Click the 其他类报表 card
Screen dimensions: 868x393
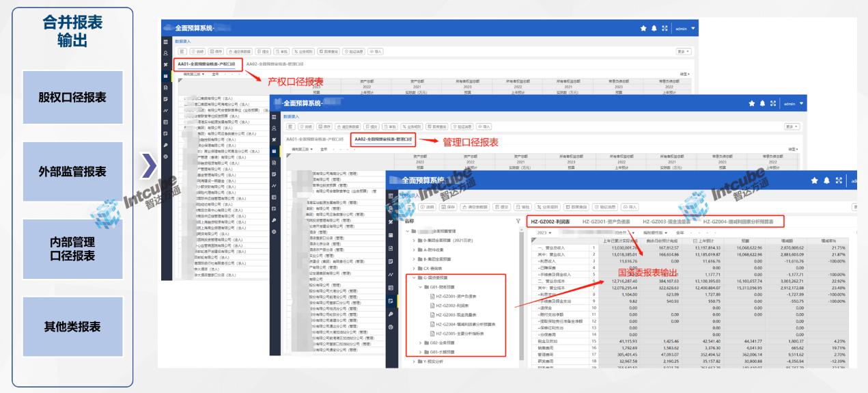72,326
